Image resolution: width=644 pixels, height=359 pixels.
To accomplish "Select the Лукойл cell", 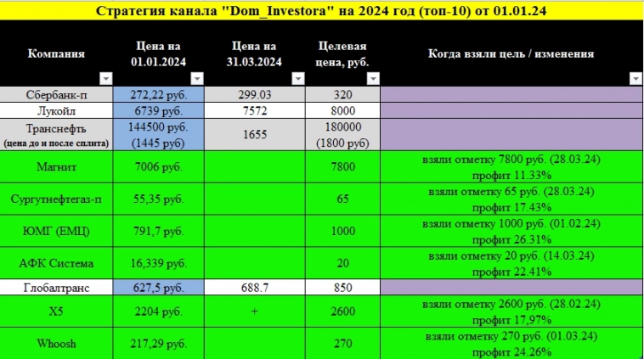I will [56, 111].
